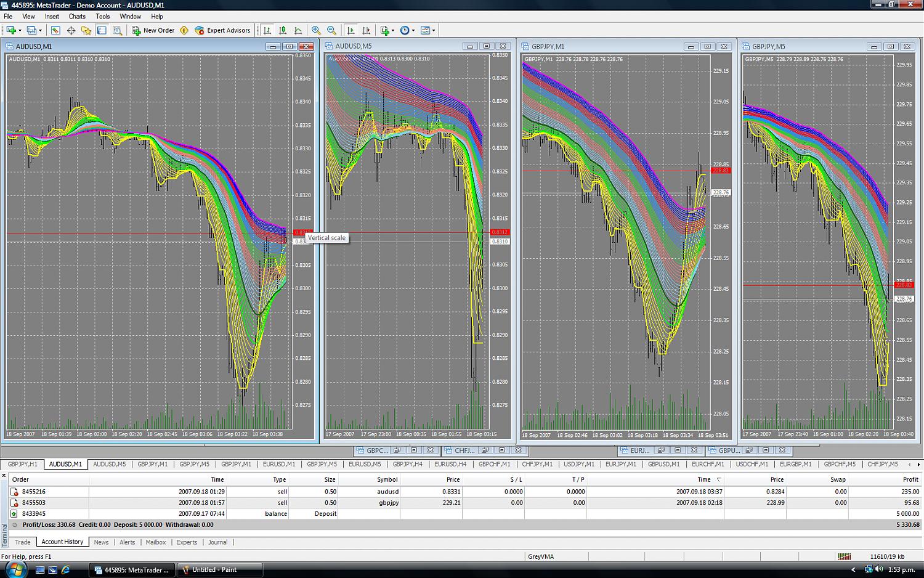Expand the Periods dropdown arrow
This screenshot has height=578, width=924.
tap(413, 30)
